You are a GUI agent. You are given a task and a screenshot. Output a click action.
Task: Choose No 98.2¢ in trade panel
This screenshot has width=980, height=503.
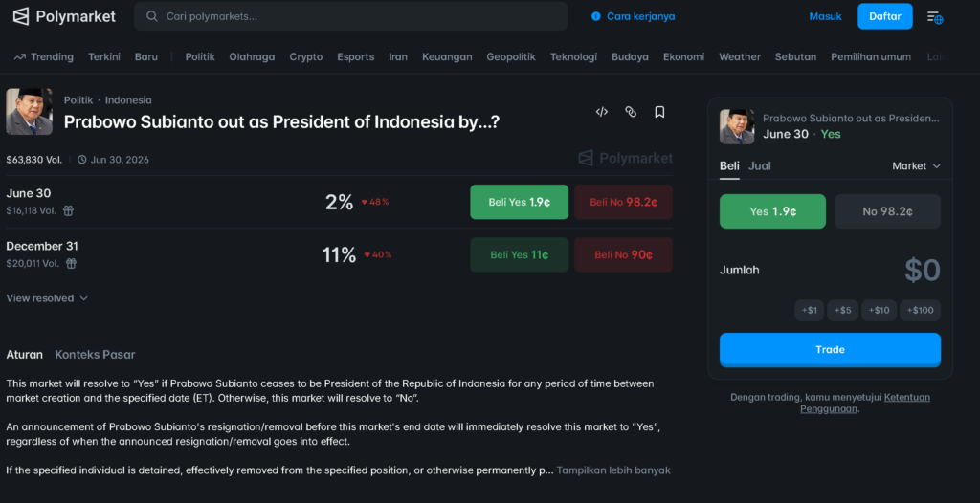tap(887, 211)
